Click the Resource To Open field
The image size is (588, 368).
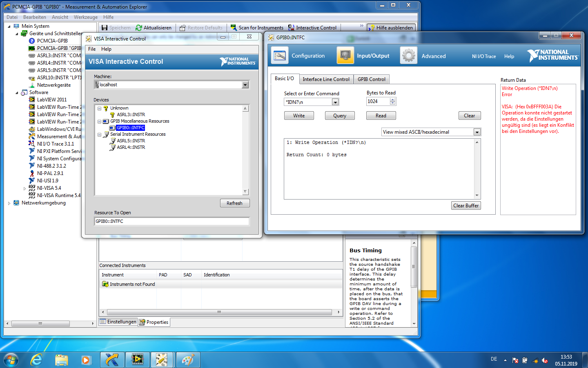coord(172,221)
